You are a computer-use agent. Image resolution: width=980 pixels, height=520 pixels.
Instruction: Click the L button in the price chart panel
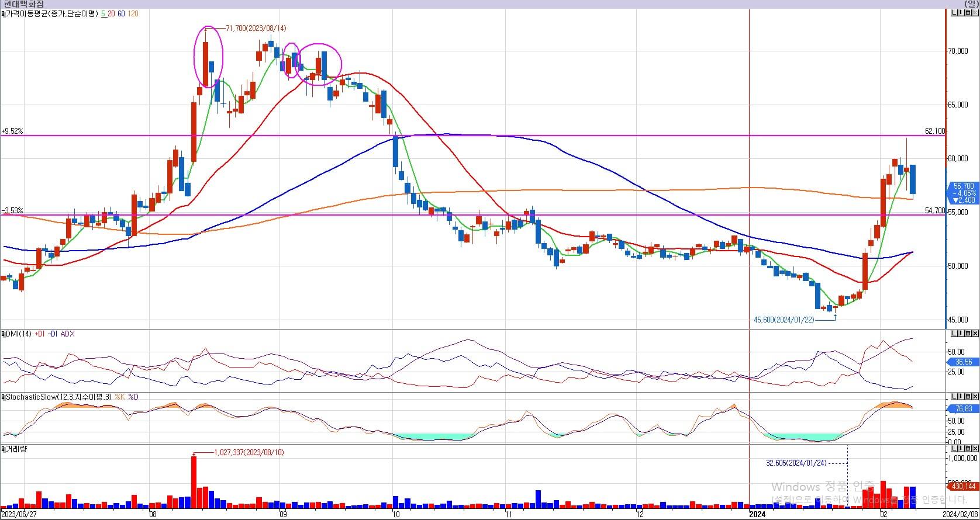pyautogui.click(x=954, y=13)
